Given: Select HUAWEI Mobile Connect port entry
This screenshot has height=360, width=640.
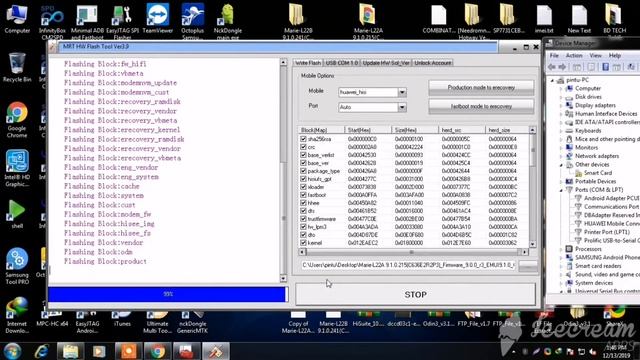Looking at the screenshot, I should 607,224.
